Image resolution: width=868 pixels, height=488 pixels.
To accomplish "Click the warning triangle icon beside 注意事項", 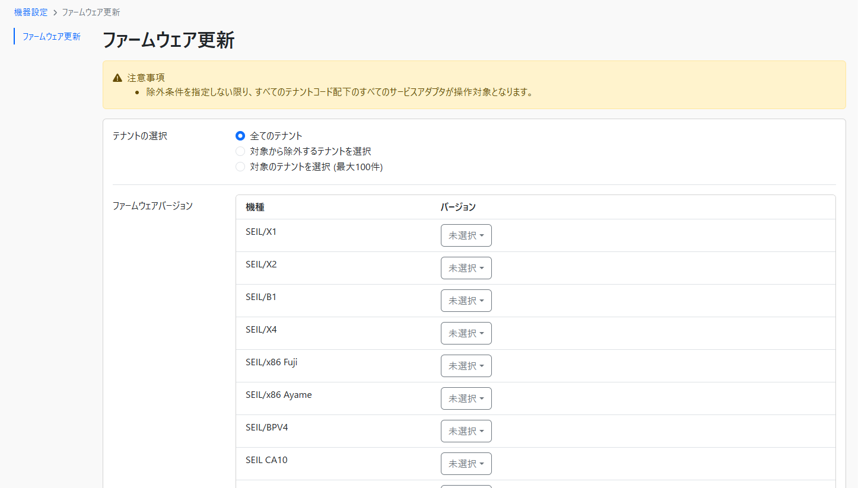I will click(x=117, y=78).
